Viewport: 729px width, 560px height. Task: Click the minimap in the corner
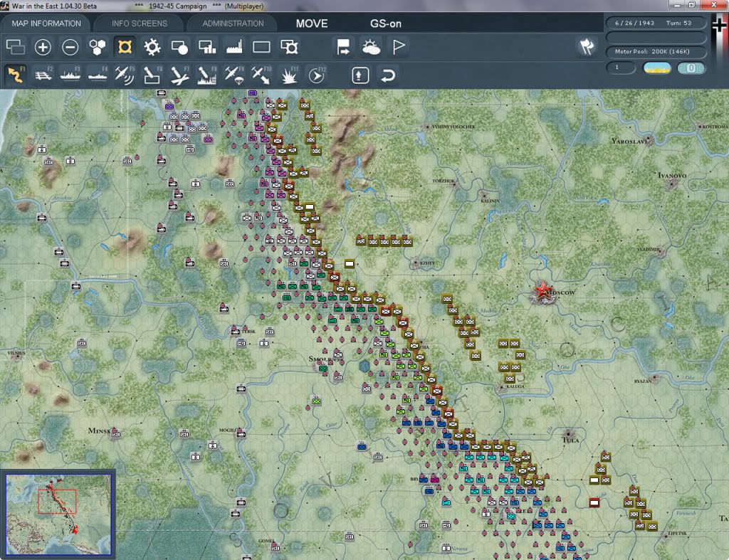coord(58,514)
